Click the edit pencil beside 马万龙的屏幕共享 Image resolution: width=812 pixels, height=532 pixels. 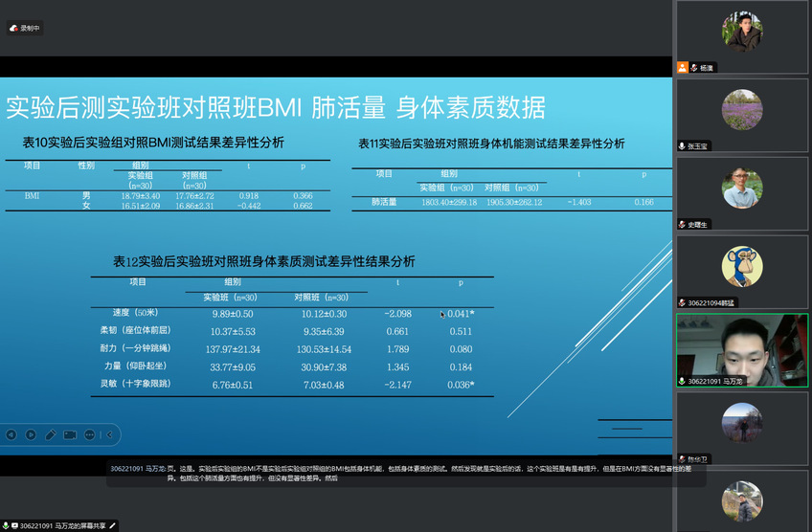(113, 525)
